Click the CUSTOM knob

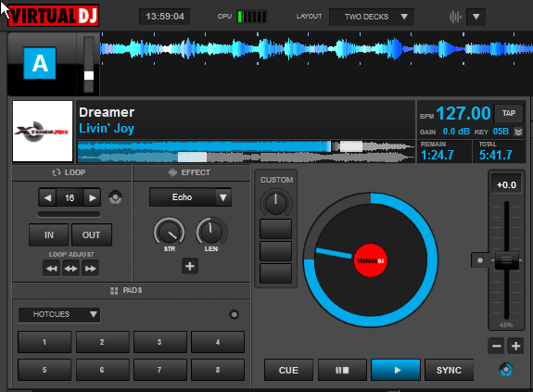[275, 203]
